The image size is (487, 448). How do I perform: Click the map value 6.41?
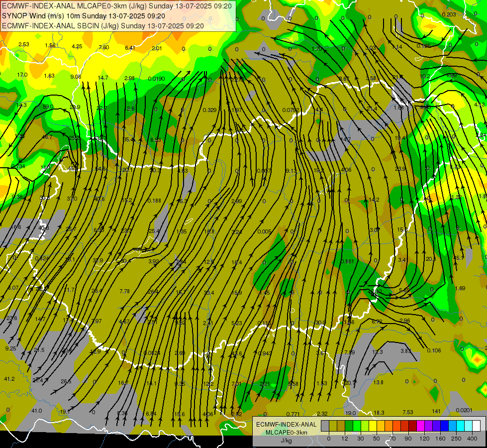point(130,48)
